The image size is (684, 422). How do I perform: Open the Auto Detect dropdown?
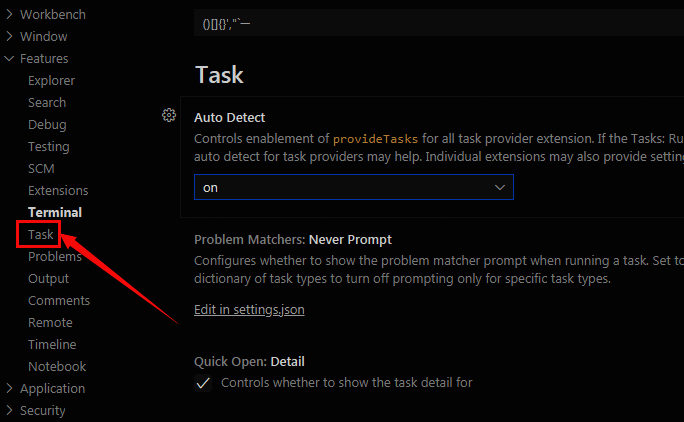pyautogui.click(x=353, y=187)
